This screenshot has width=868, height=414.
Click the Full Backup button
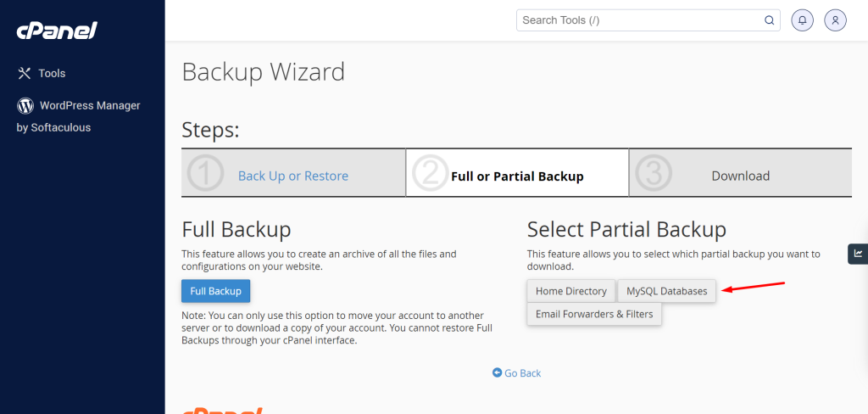coord(215,291)
